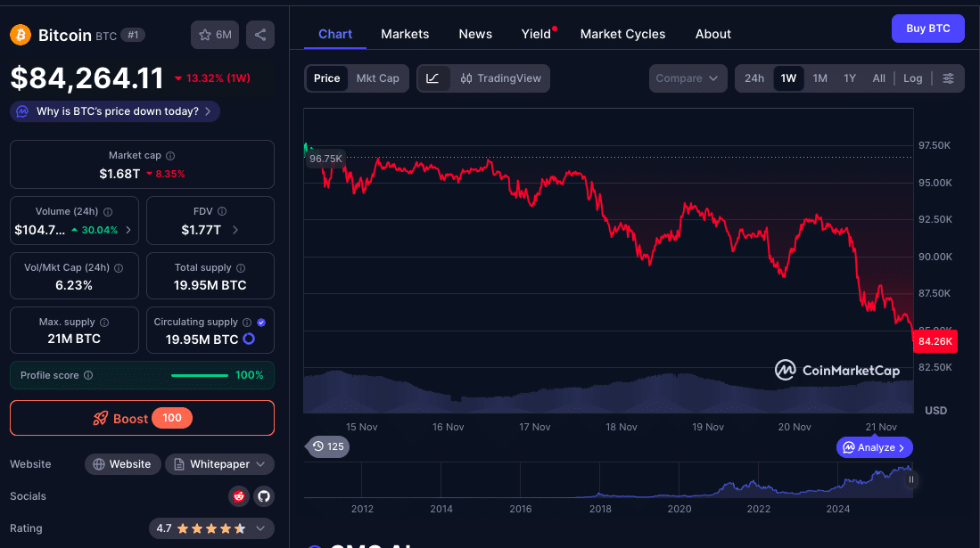Viewport: 980px width, 548px height.
Task: Enable Log scale on the chart
Action: point(912,78)
